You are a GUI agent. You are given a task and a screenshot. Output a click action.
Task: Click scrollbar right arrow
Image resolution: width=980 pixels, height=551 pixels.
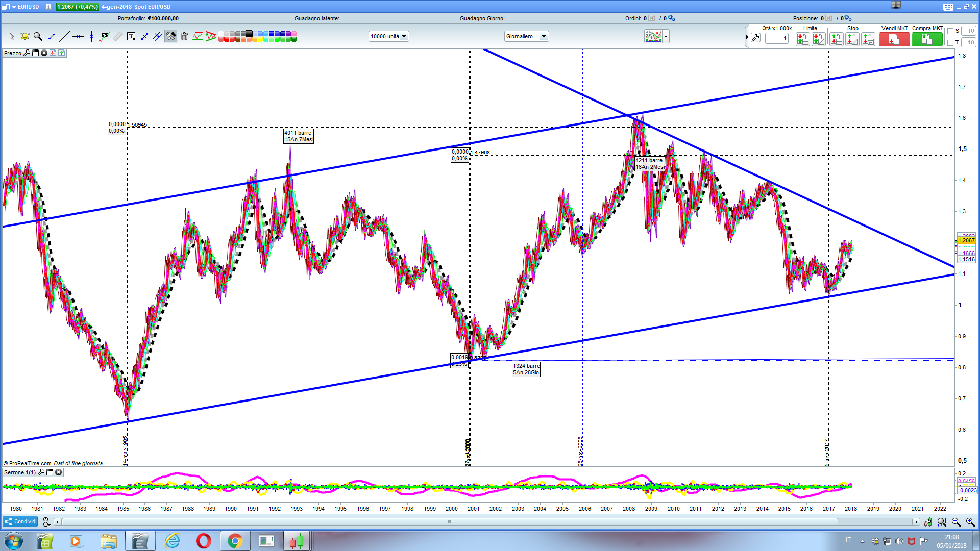pos(916,522)
